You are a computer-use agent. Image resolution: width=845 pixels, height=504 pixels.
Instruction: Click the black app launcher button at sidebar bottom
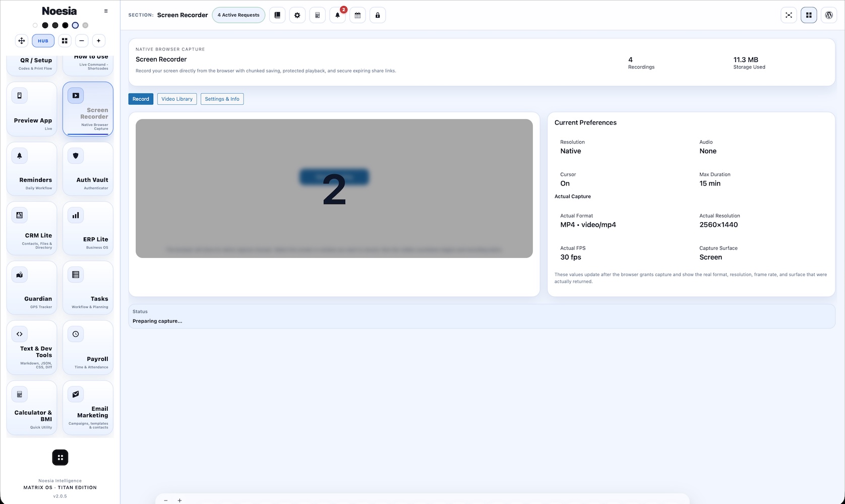[x=60, y=458]
